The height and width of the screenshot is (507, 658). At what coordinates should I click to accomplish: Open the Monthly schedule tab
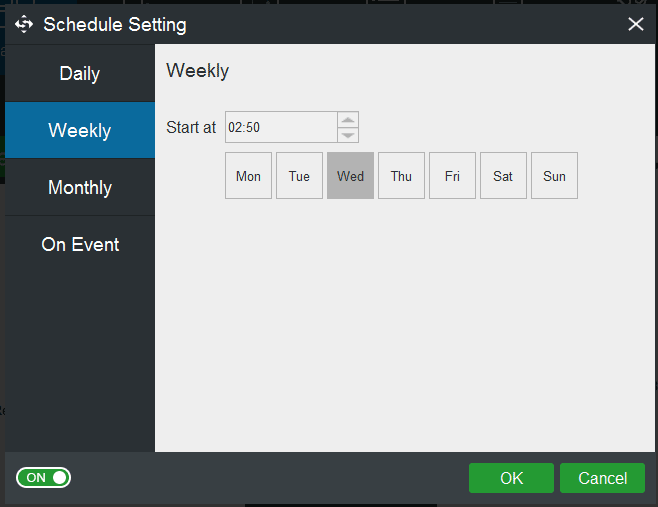(80, 188)
